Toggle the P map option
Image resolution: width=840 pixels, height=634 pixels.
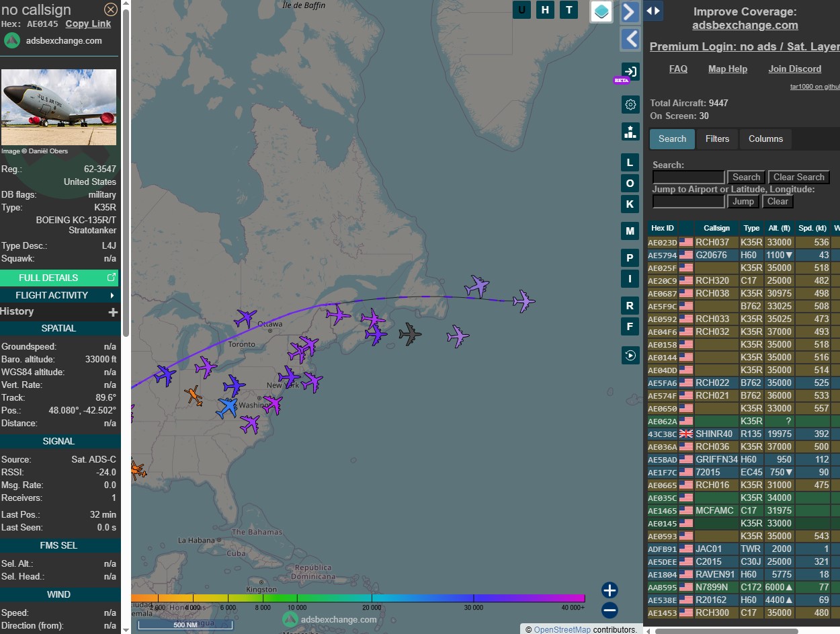click(x=630, y=258)
